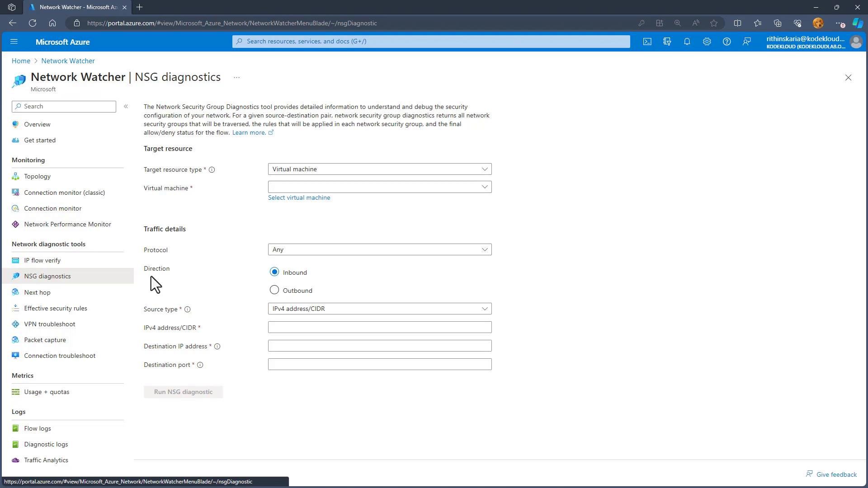Open browser home page button
Screen dimensions: 868x488
point(52,23)
